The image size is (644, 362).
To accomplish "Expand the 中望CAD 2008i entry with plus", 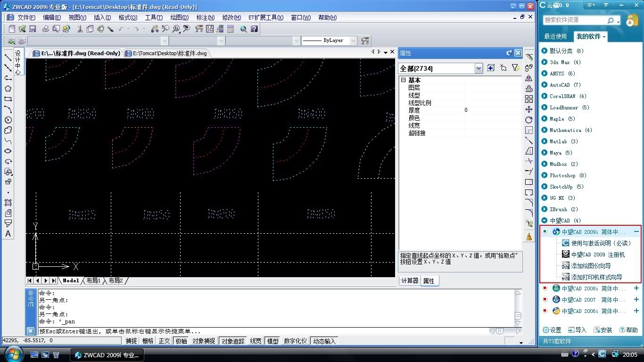I will click(x=636, y=288).
